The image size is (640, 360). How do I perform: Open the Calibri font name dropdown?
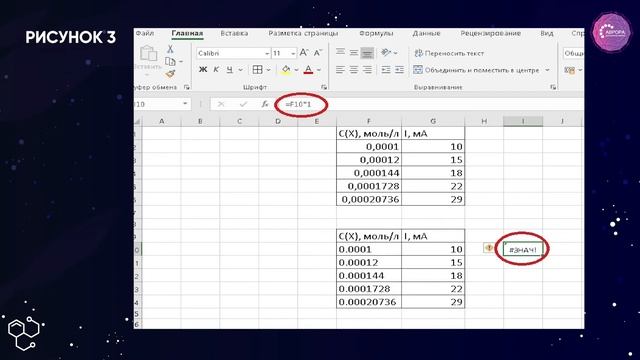click(x=267, y=53)
